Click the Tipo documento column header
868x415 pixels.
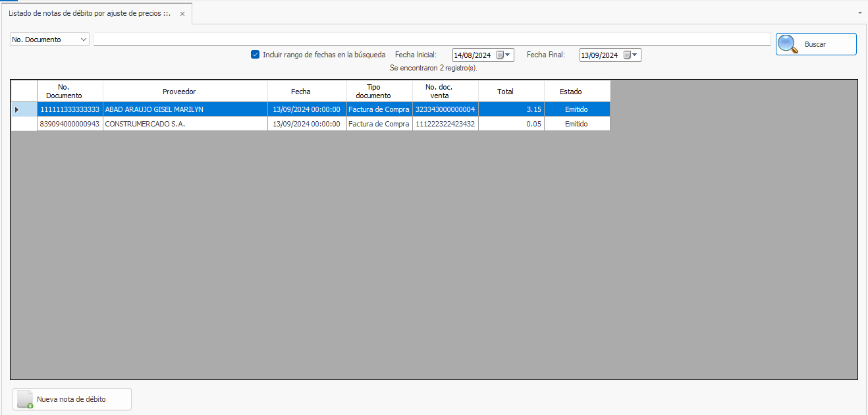pos(378,92)
